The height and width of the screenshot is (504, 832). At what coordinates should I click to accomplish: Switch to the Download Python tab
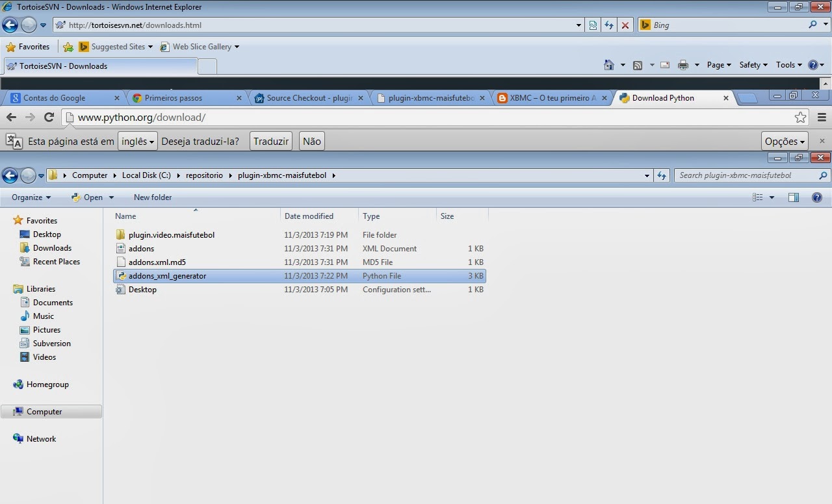tap(663, 97)
